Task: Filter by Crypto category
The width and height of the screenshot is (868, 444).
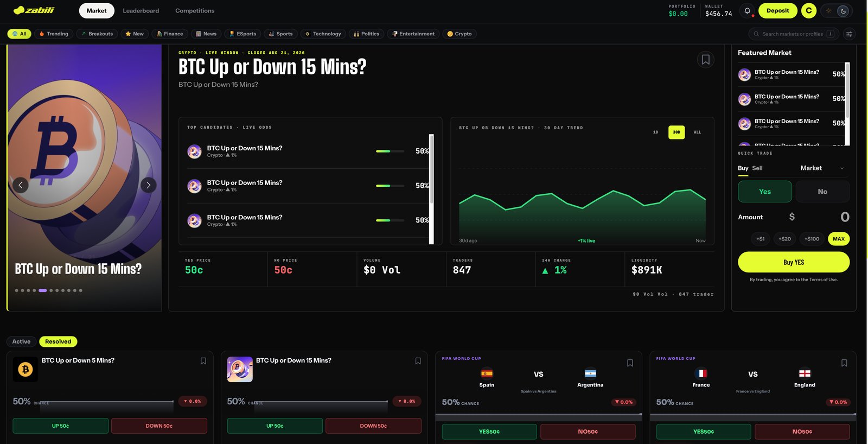Action: 459,34
